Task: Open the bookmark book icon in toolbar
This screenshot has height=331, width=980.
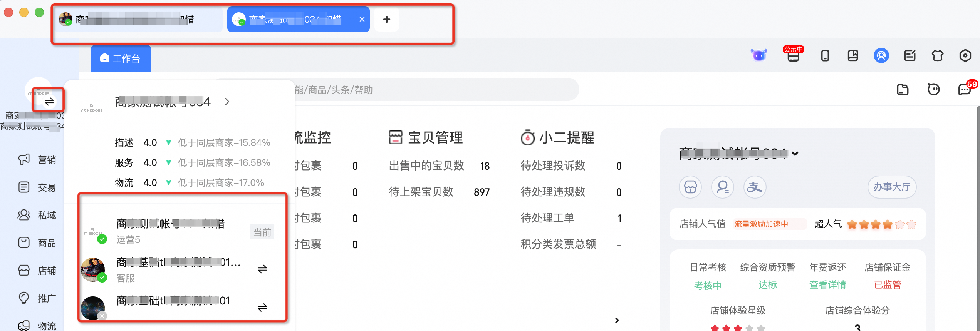Action: coord(853,56)
